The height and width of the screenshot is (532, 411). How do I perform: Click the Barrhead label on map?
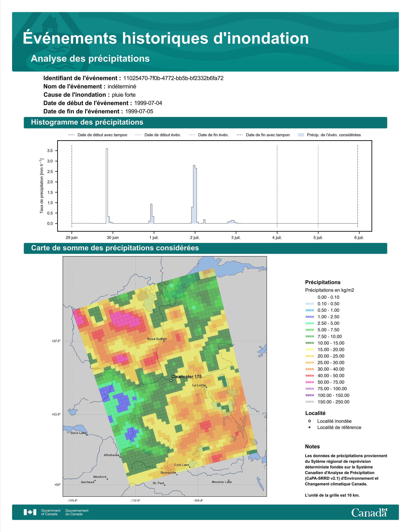click(87, 482)
